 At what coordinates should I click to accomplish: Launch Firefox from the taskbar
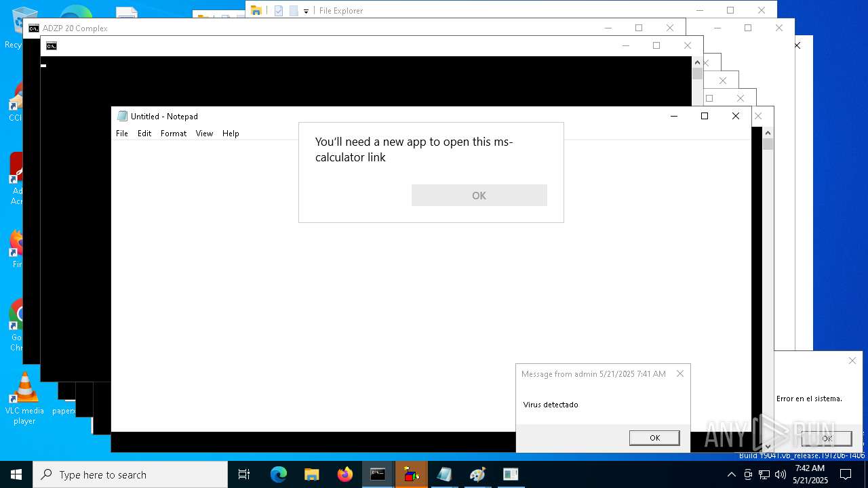point(345,474)
